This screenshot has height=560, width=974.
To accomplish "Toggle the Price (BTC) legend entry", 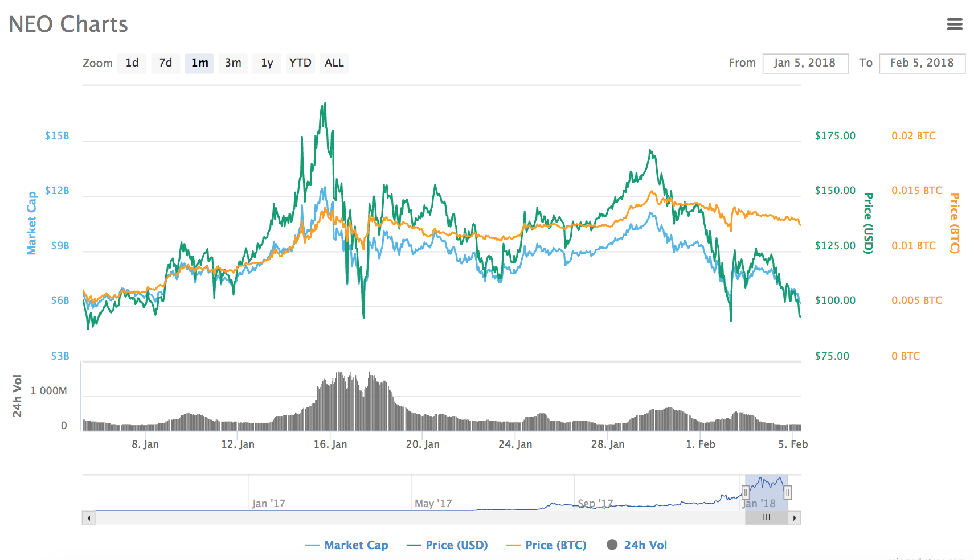I will (555, 545).
